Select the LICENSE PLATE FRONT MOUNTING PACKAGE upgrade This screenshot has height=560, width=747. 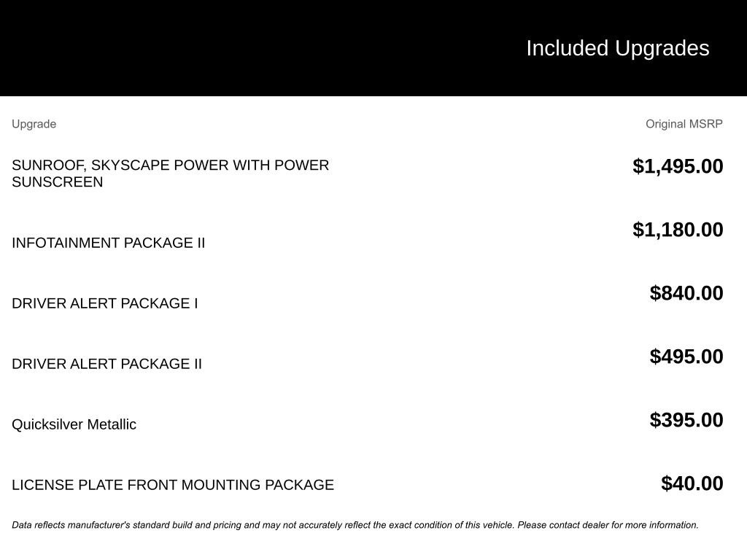pyautogui.click(x=172, y=485)
